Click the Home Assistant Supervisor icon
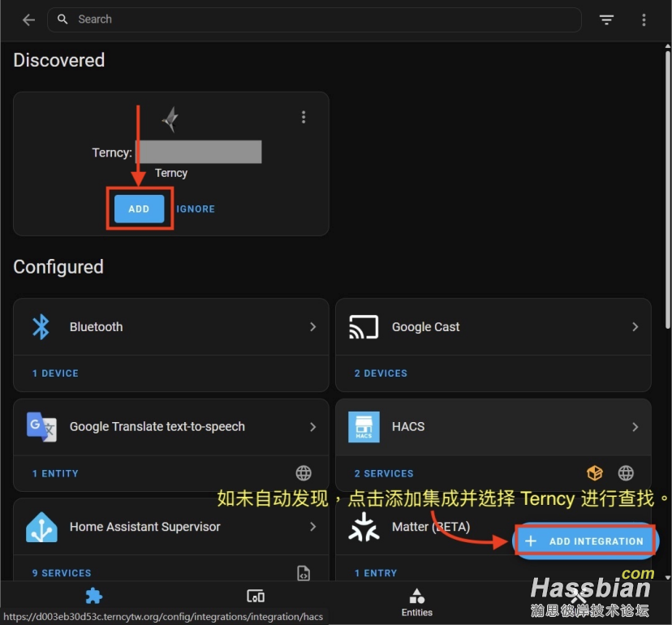 pos(41,527)
